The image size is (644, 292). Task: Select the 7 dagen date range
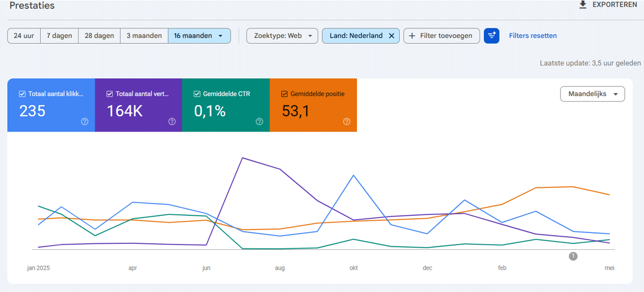pos(60,36)
